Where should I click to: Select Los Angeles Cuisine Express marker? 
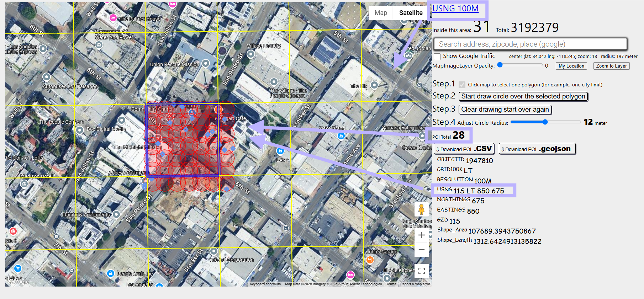(x=43, y=49)
